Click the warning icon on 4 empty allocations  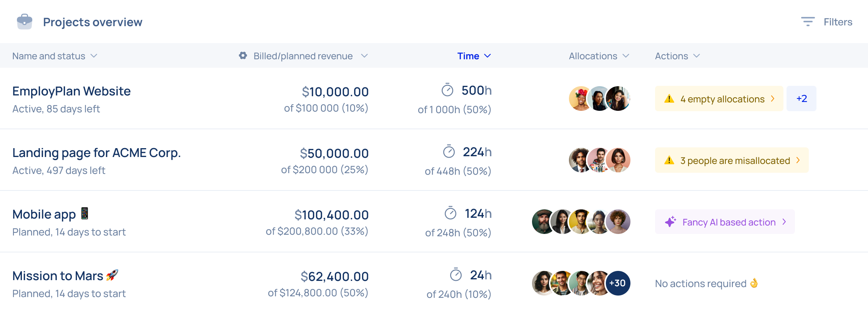(x=669, y=99)
